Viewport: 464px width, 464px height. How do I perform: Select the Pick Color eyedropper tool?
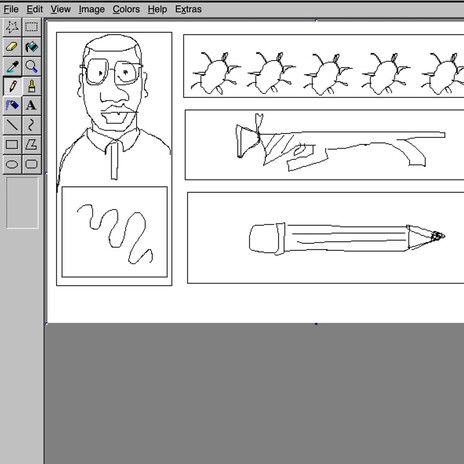pos(12,66)
